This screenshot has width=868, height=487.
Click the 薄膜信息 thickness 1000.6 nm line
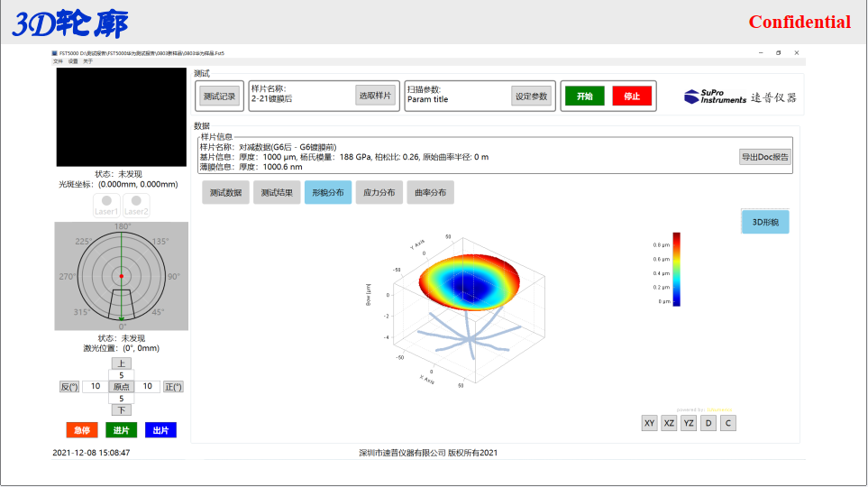click(x=251, y=167)
